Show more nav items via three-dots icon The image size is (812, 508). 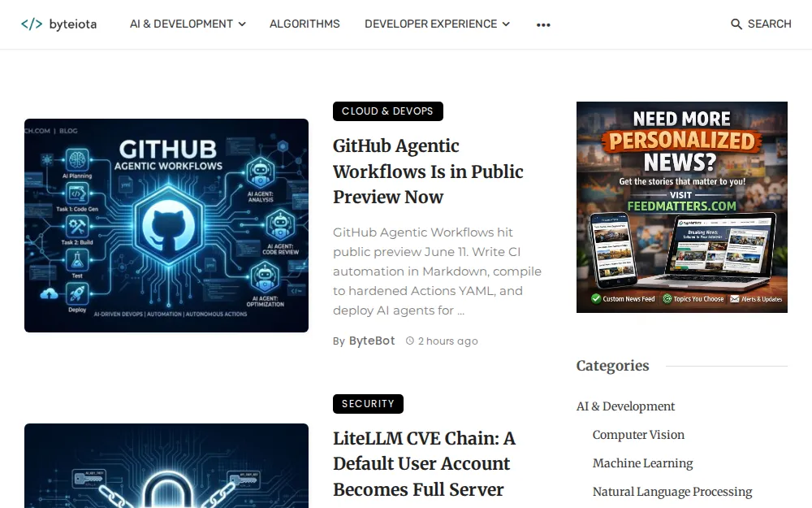tap(543, 25)
